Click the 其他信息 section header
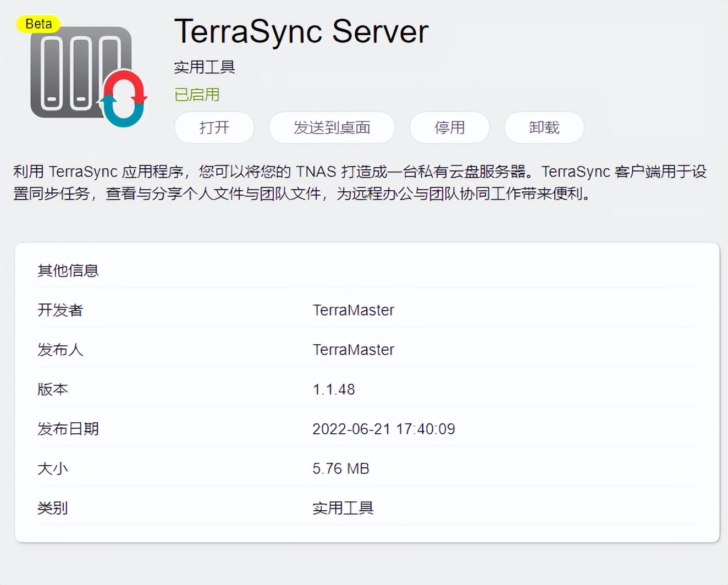This screenshot has height=585, width=728. coord(68,270)
